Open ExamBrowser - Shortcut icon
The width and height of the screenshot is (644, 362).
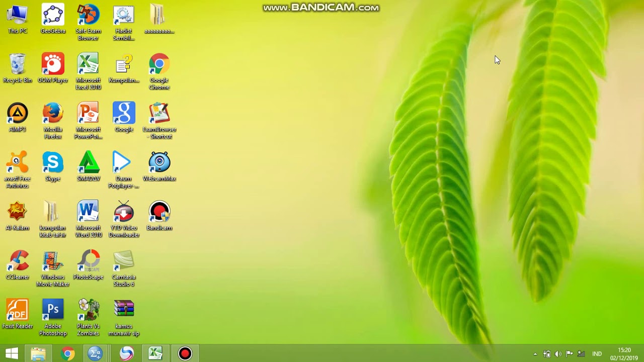pyautogui.click(x=159, y=121)
